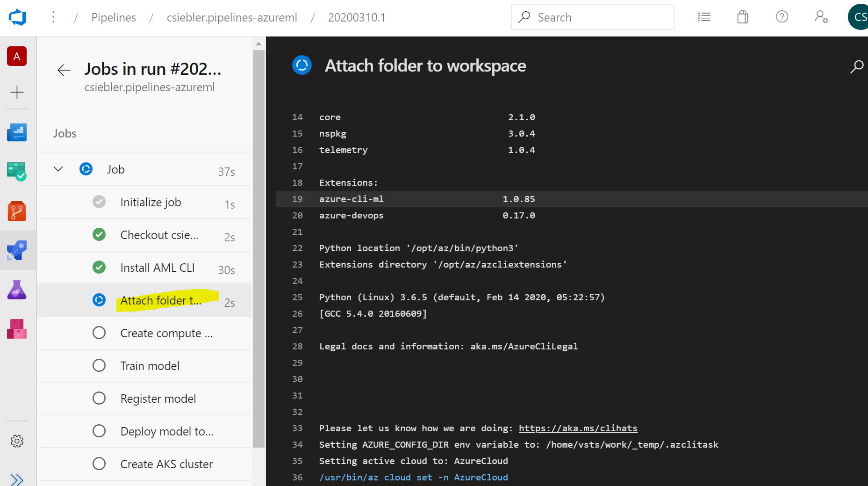Click the csiebler.pipelines-azureml breadcrumb
868x486 pixels.
232,18
